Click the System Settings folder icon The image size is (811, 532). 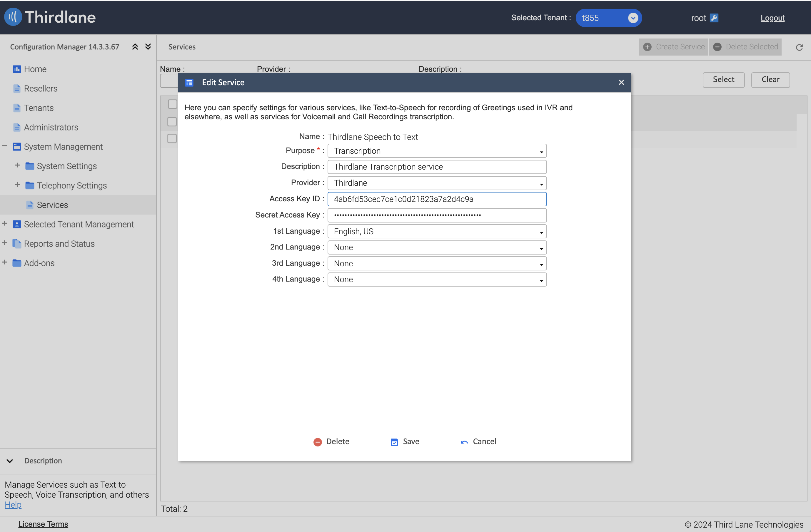[x=30, y=166]
